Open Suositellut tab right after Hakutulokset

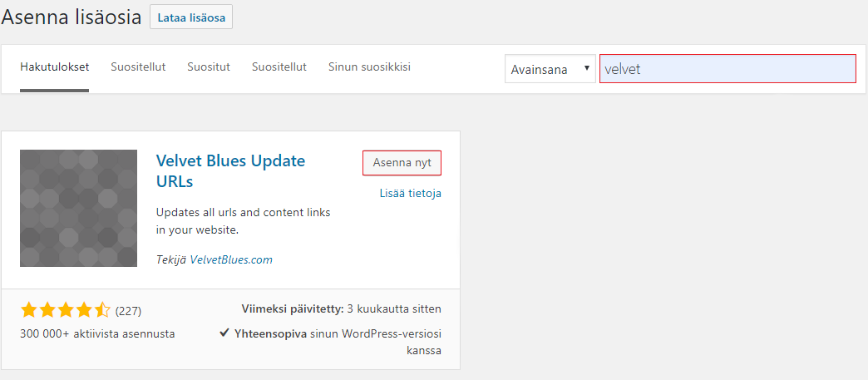(x=138, y=67)
